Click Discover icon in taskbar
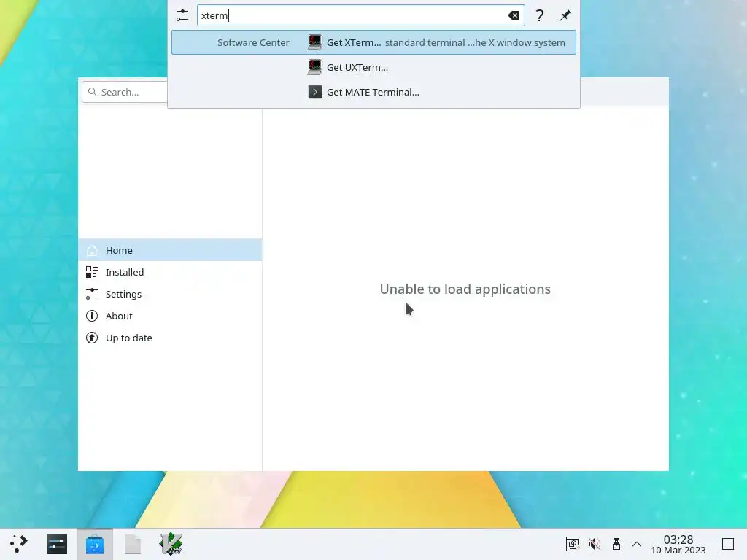This screenshot has width=747, height=560. tap(95, 544)
